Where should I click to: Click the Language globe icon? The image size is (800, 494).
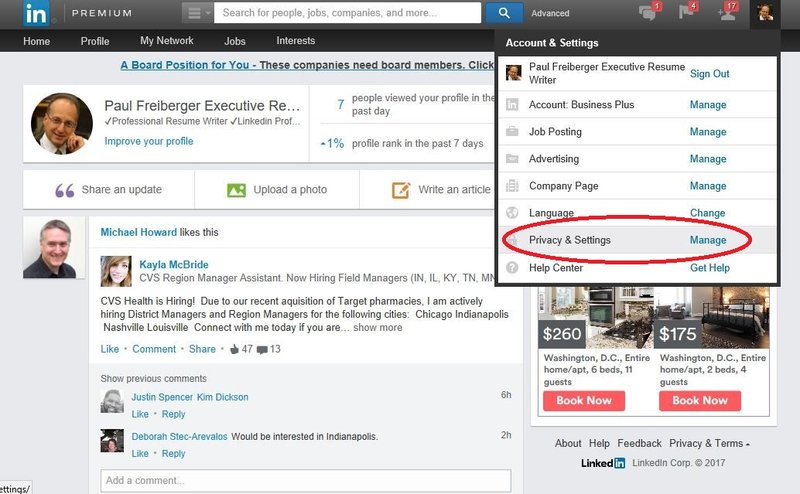coord(512,213)
